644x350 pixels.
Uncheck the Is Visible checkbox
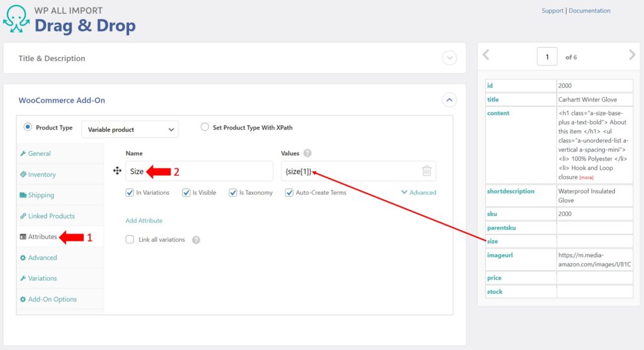pos(186,192)
